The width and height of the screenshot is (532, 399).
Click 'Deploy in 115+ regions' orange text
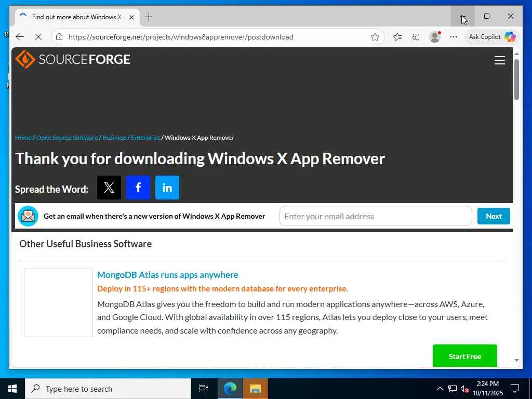(222, 289)
